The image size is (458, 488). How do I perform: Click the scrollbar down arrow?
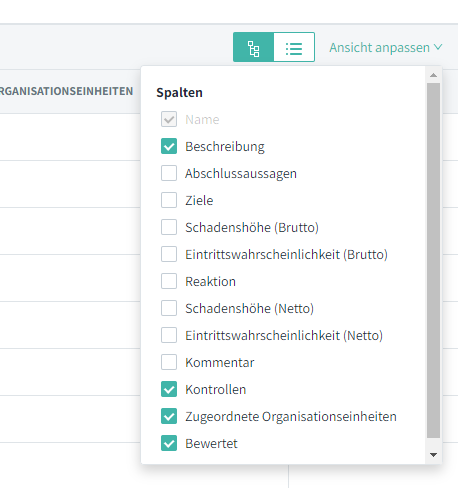tap(433, 455)
